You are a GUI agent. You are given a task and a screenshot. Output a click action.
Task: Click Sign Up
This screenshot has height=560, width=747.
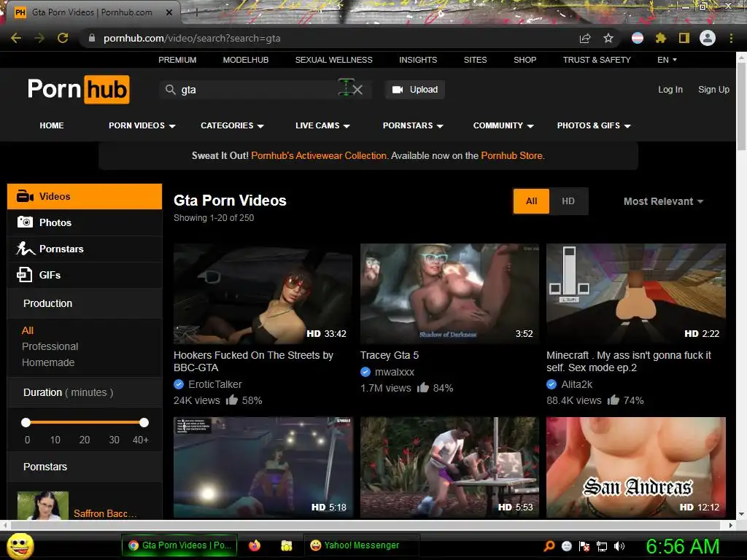(x=713, y=90)
